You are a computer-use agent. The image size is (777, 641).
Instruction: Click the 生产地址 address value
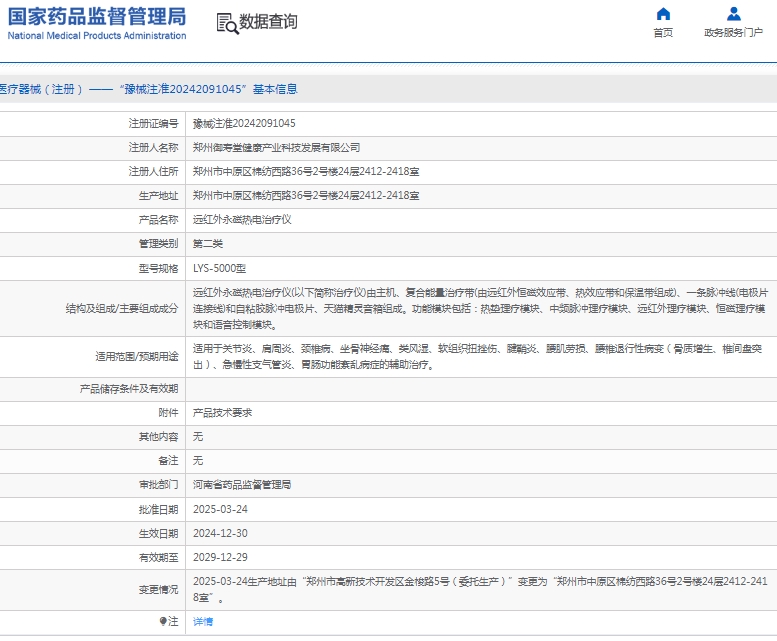pyautogui.click(x=306, y=196)
